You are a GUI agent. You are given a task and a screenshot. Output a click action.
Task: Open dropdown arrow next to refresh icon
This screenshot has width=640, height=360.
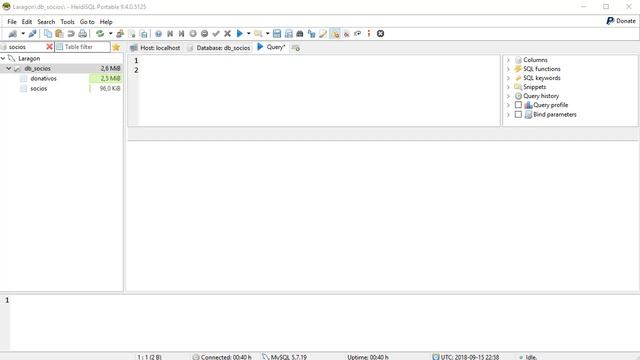coord(110,34)
